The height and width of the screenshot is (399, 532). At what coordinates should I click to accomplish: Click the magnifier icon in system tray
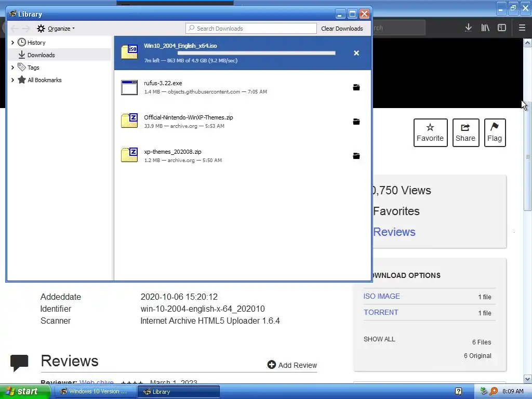coord(494,391)
